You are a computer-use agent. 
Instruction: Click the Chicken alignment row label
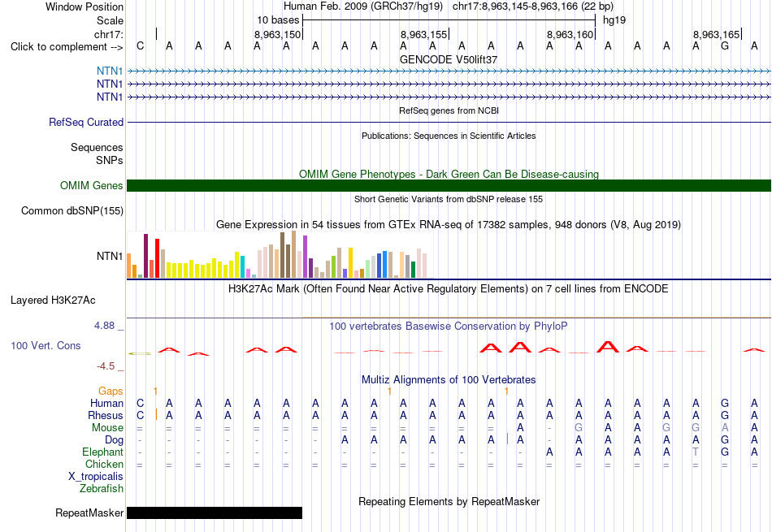point(104,464)
